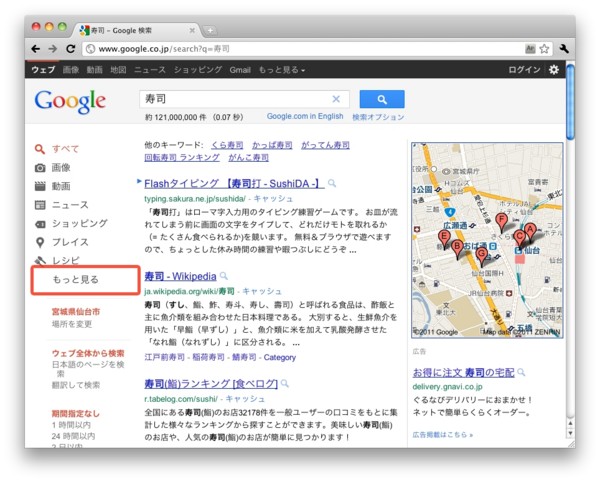
Task: Click 場所を変更 under 宮城県仙台市
Action: (x=72, y=324)
